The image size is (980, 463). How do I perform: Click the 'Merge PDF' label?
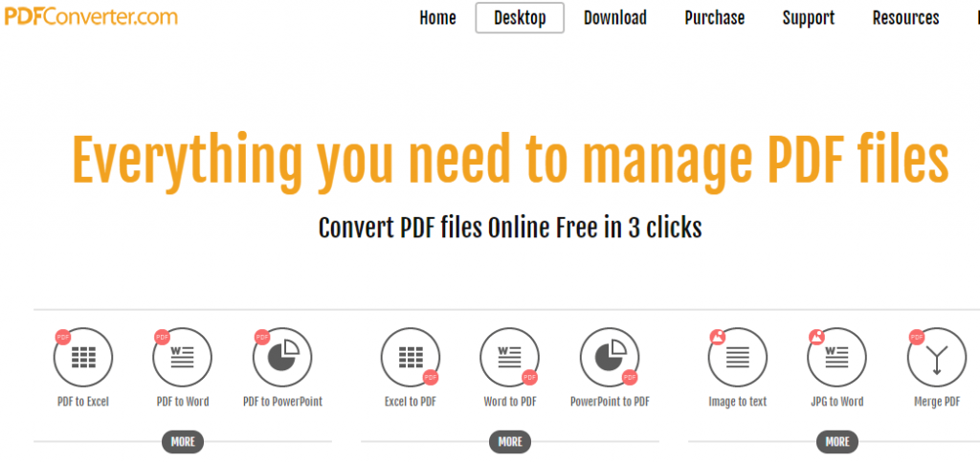tap(937, 402)
